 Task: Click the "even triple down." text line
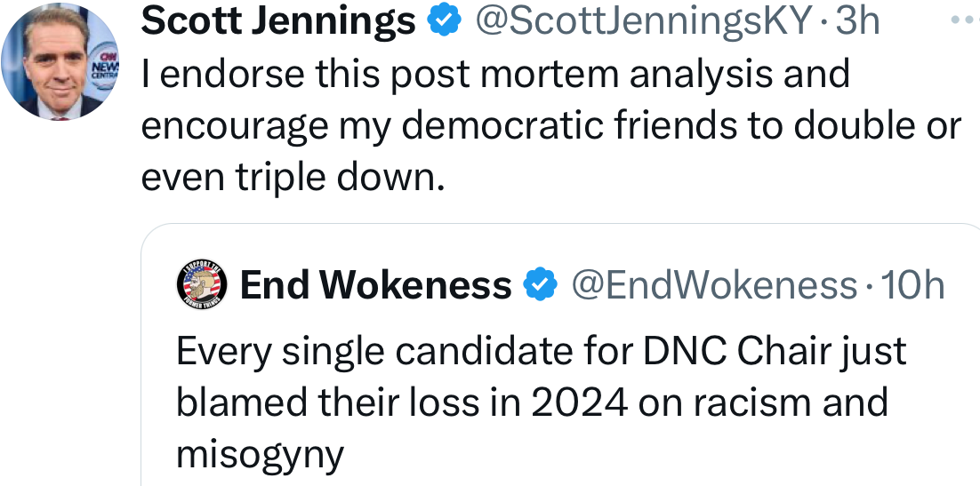click(x=293, y=178)
